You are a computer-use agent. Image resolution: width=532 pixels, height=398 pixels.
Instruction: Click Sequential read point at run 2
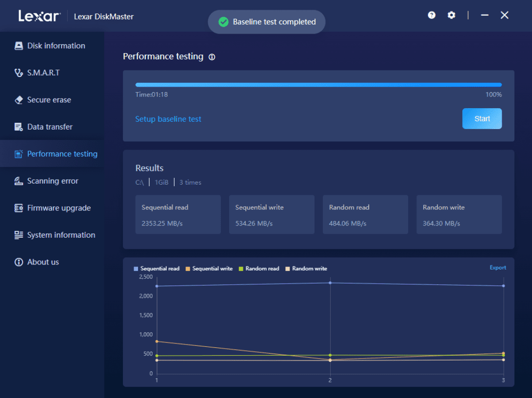point(330,283)
